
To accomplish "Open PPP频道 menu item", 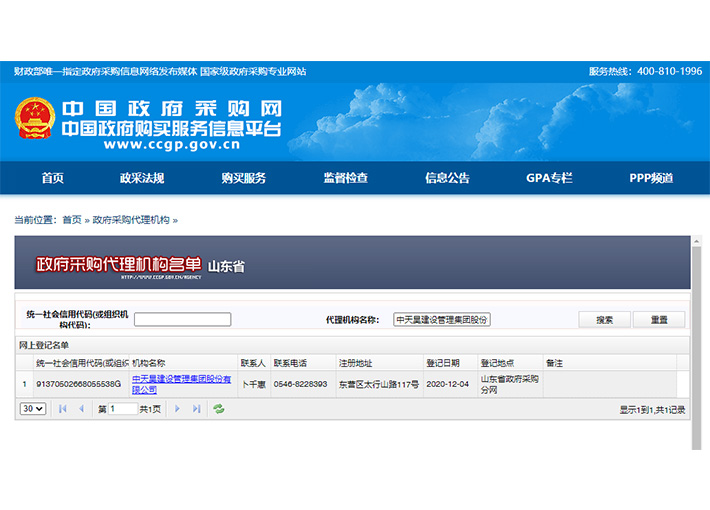I will [651, 178].
